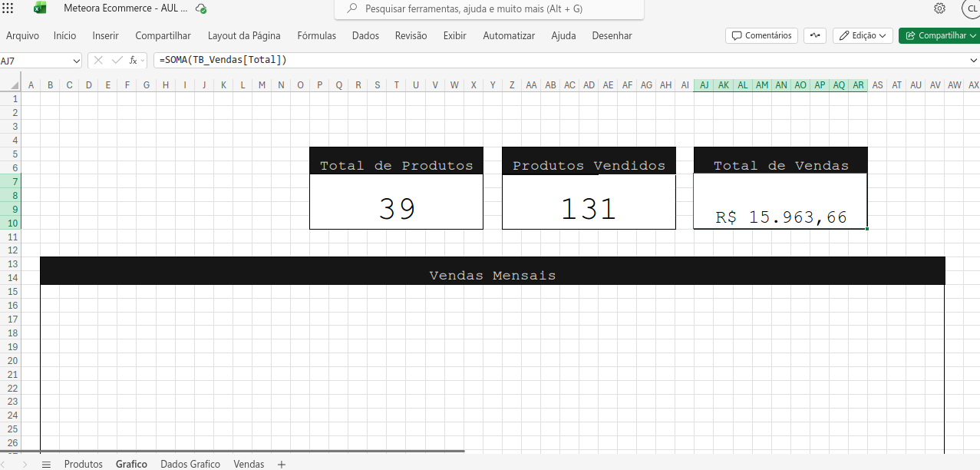Switch to the Dados tab
The width and height of the screenshot is (980, 470).
(x=365, y=35)
